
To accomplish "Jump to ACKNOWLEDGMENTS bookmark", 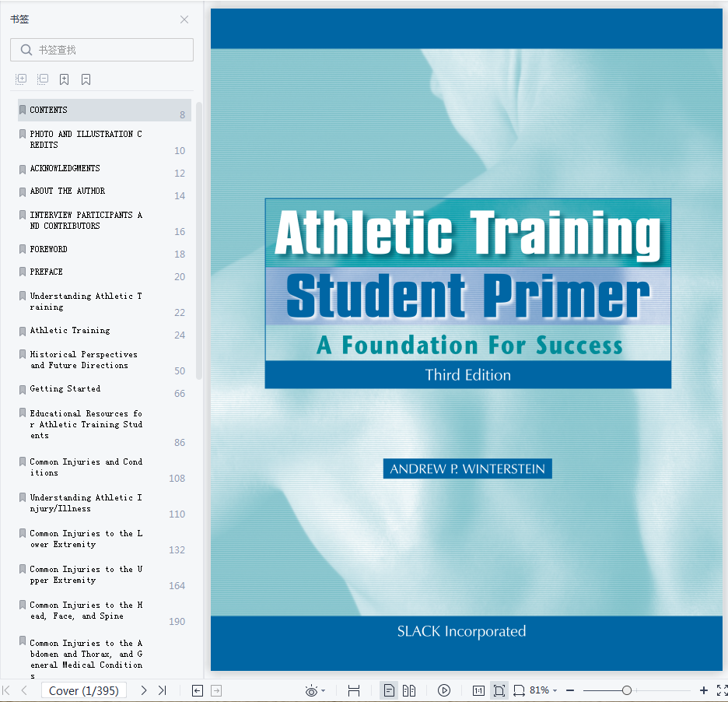I will click(104, 169).
